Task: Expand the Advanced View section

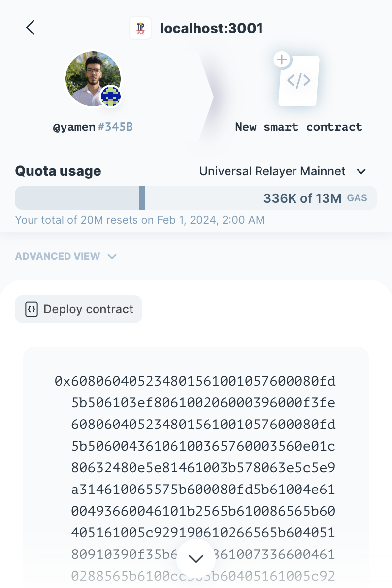Action: point(65,256)
